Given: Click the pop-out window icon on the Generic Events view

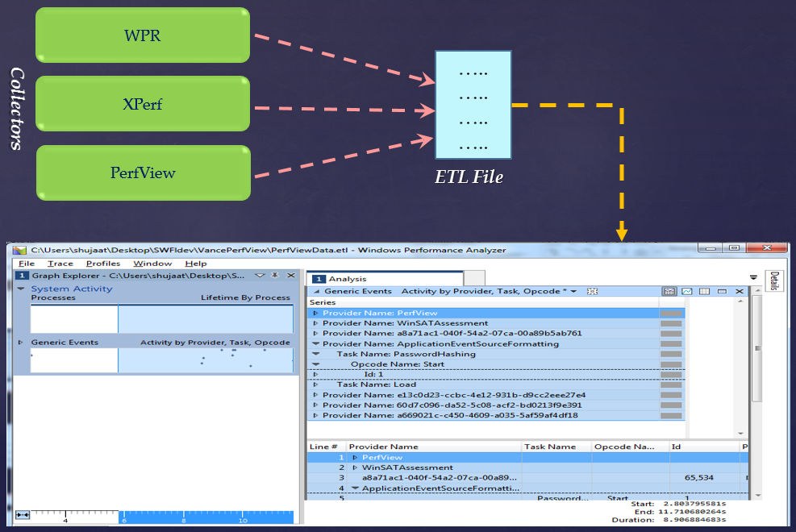Looking at the screenshot, I should (722, 291).
